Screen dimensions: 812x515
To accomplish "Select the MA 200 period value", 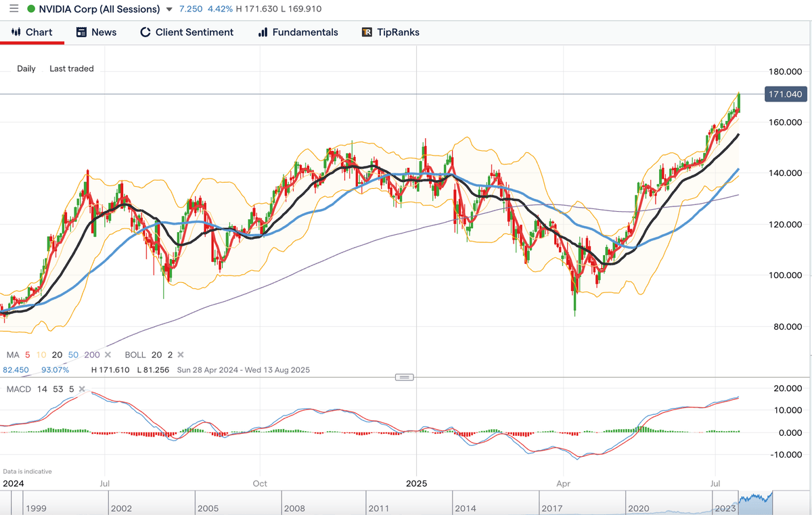I will click(x=92, y=355).
